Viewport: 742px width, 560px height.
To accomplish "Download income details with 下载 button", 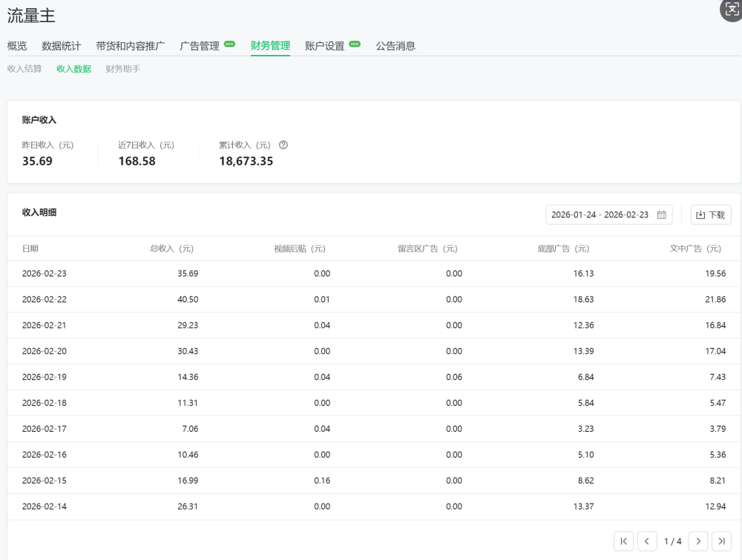I will coord(710,215).
